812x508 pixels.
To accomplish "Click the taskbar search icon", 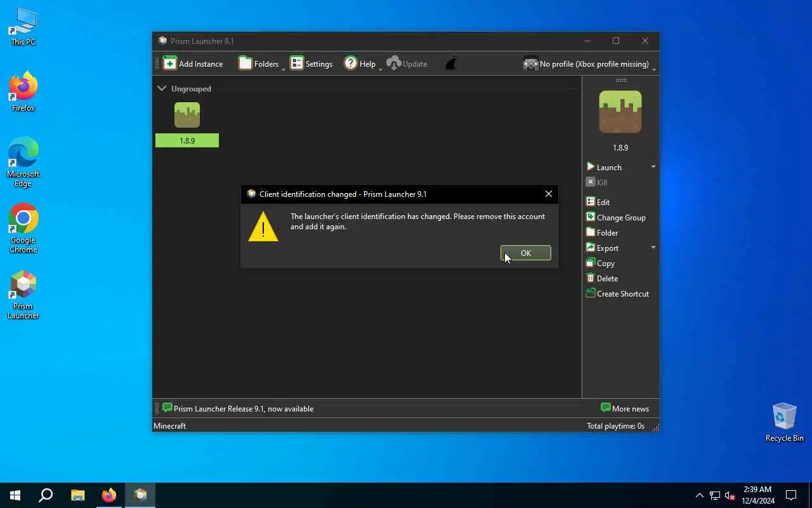I will pos(46,495).
